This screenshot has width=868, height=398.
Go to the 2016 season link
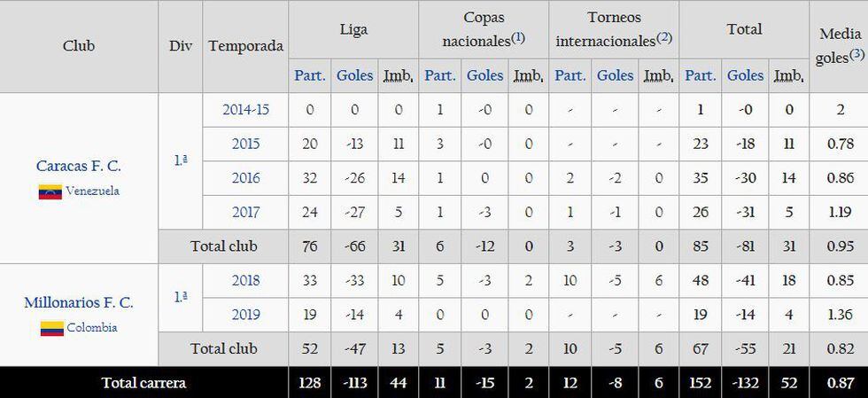tap(245, 177)
